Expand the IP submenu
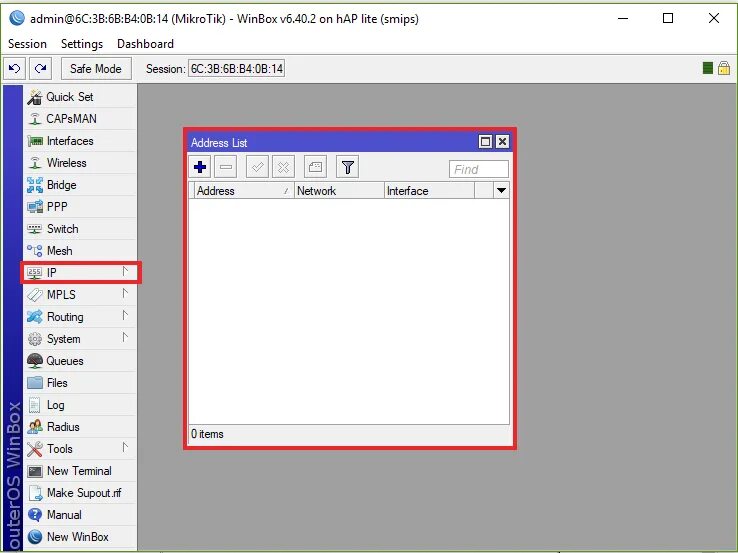 (x=80, y=272)
